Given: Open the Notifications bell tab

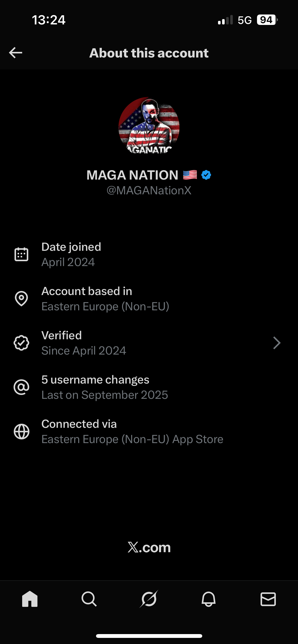Looking at the screenshot, I should [209, 599].
